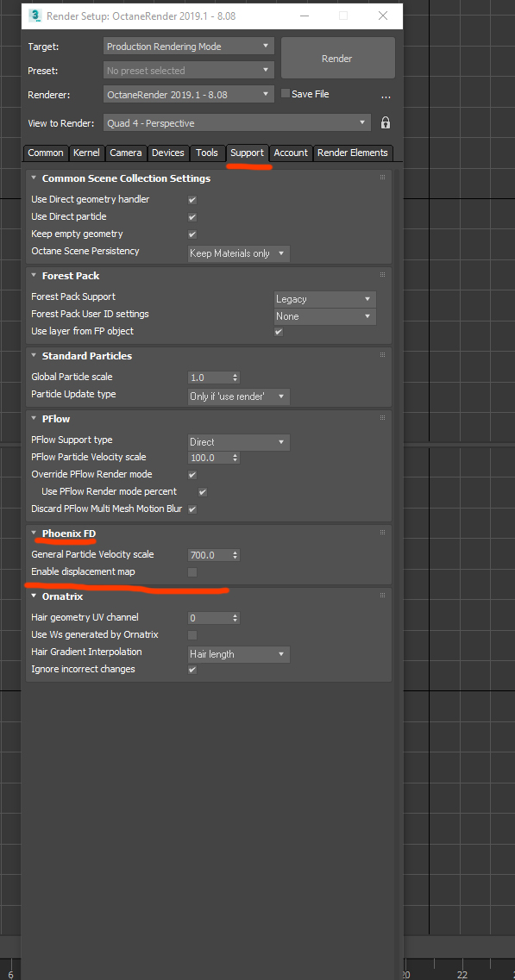515x980 pixels.
Task: Click the PFlow rollout grip handle
Action: point(382,418)
